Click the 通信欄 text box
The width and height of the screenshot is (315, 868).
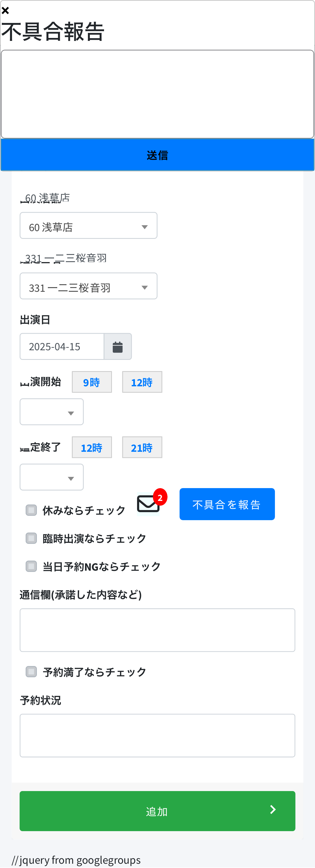(157, 630)
